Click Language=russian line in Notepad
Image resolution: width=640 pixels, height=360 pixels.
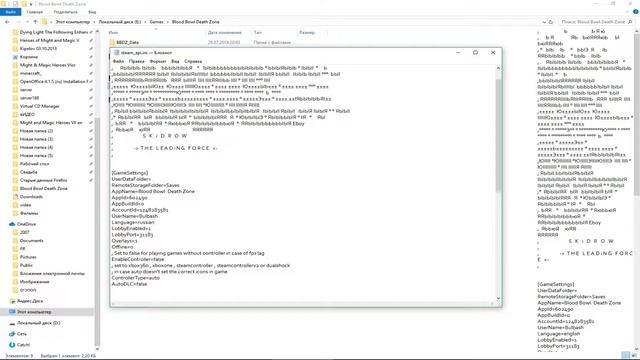coord(133,222)
